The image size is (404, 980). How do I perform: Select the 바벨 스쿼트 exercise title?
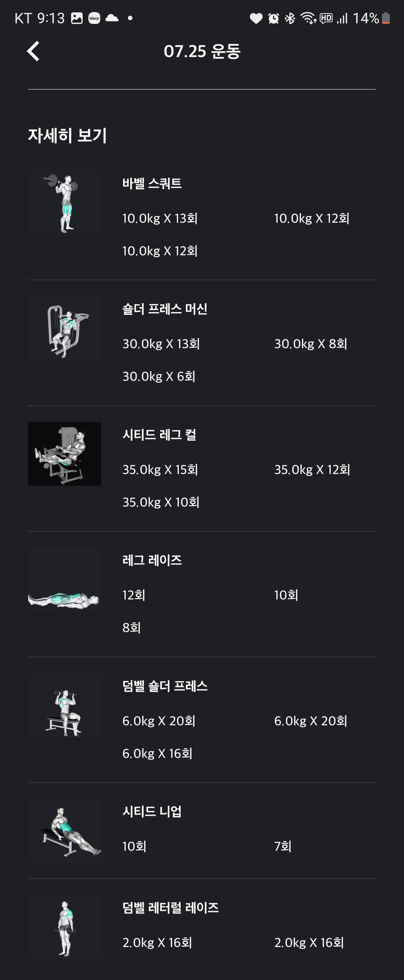(x=151, y=183)
